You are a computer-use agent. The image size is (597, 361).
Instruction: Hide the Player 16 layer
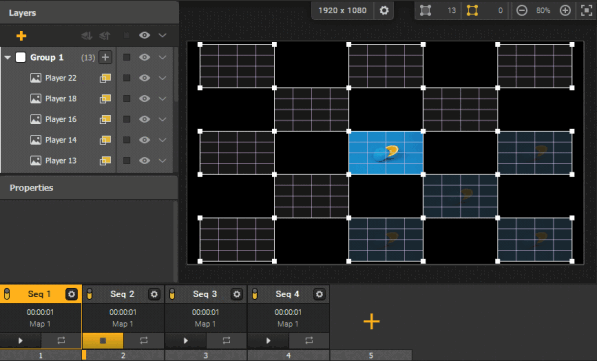[x=144, y=119]
